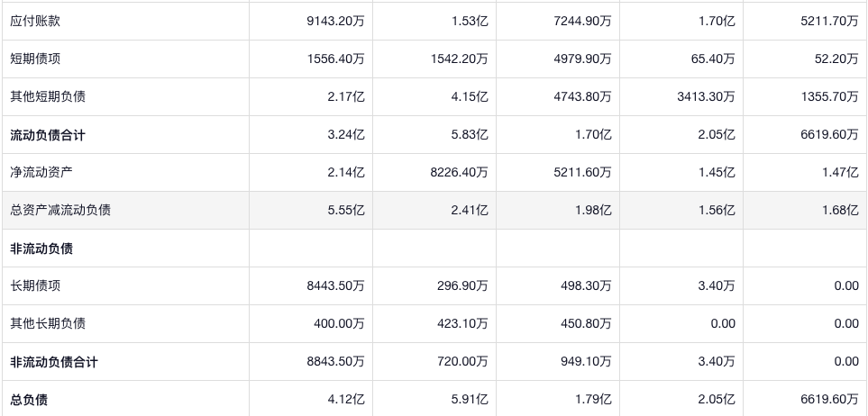
Task: Select the 8443.50万 long-term debt cell
Action: coord(335,285)
